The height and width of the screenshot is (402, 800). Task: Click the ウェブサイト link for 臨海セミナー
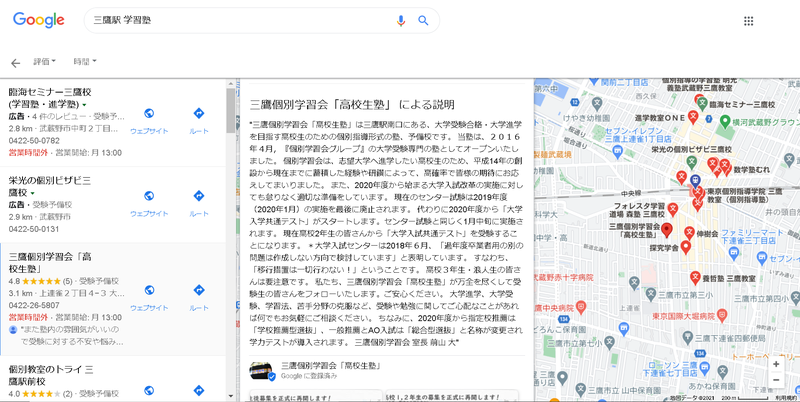(149, 131)
